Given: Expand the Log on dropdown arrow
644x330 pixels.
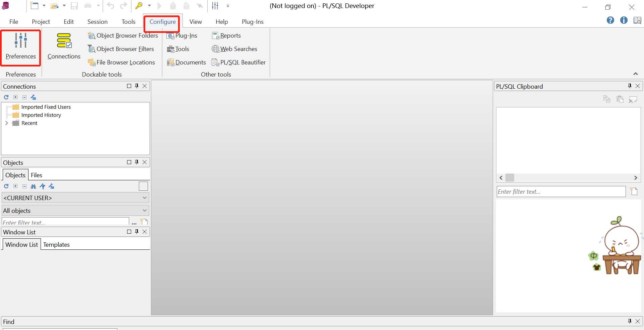Looking at the screenshot, I should point(149,6).
